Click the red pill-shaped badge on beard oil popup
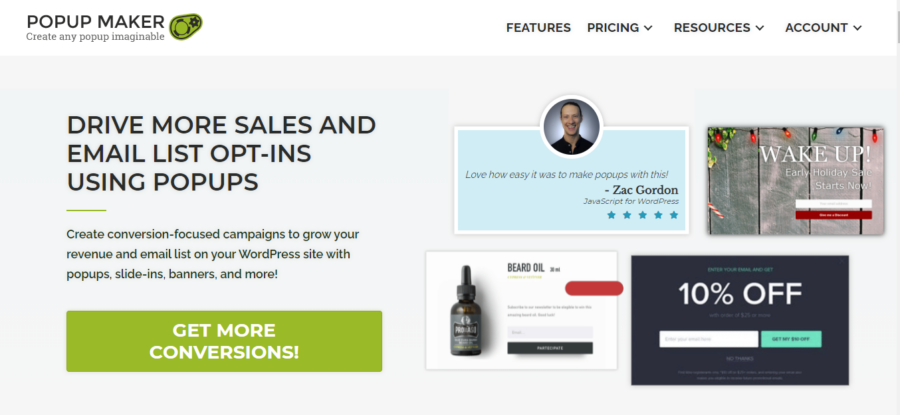The height and width of the screenshot is (415, 900). (x=594, y=288)
